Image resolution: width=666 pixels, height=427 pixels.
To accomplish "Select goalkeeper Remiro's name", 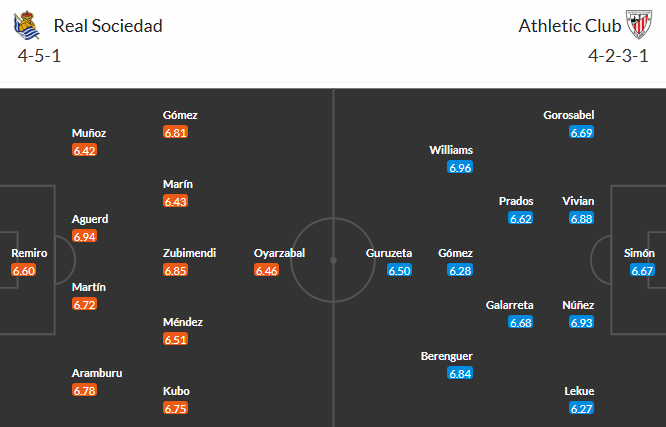I will coord(29,253).
